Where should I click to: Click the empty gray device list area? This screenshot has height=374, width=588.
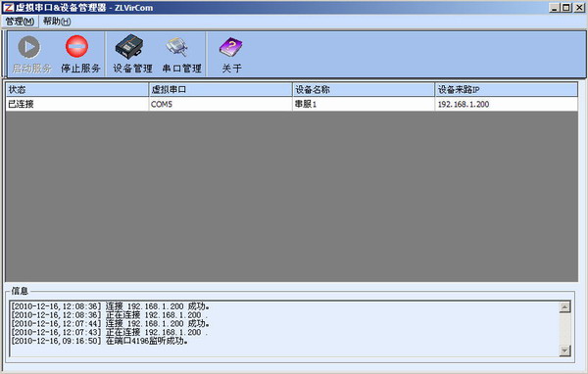[x=292, y=196]
